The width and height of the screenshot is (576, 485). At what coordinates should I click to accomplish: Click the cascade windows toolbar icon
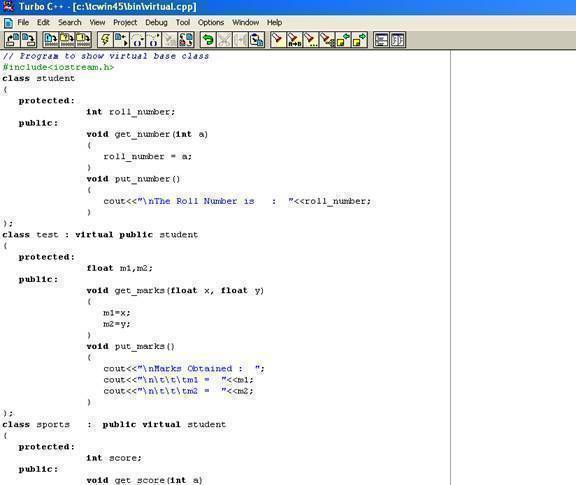click(x=397, y=39)
